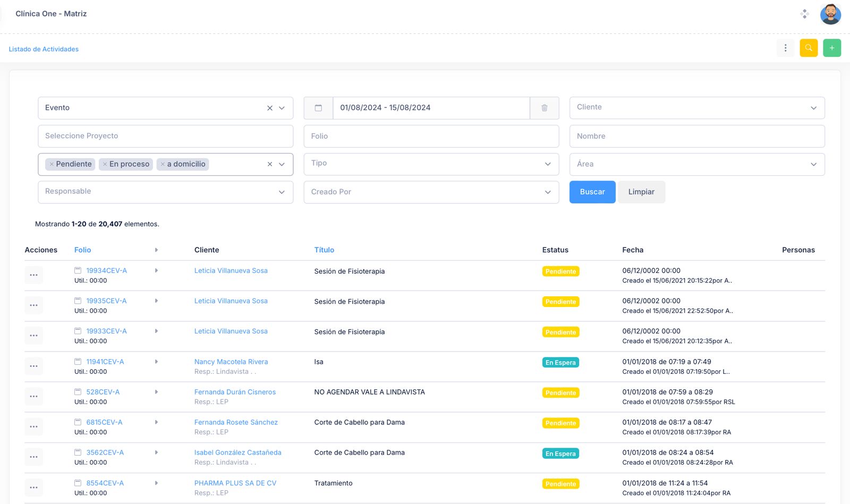Sort table by Título column

[x=324, y=250]
